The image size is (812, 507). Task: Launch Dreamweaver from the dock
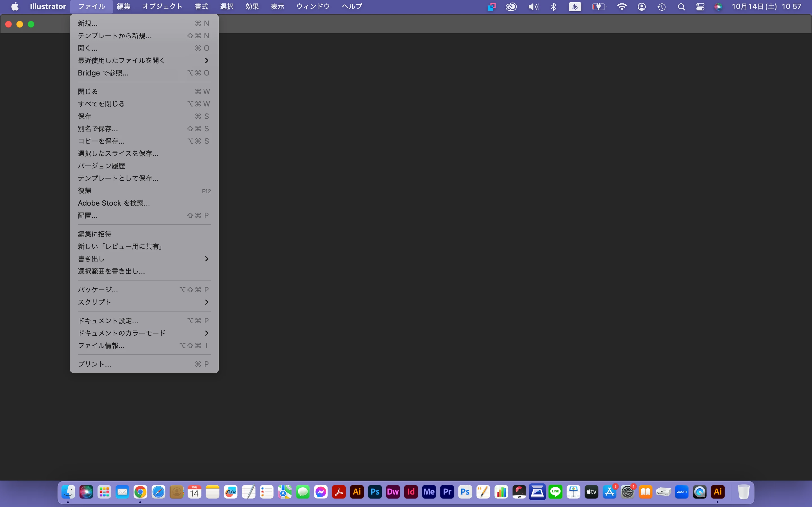[x=393, y=492]
